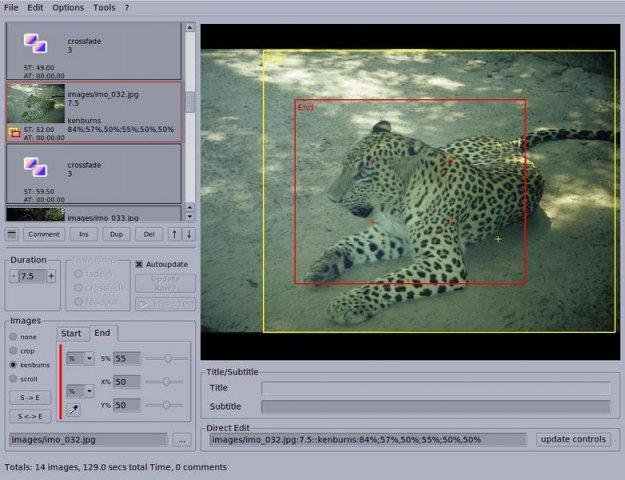Click the Dup button
Viewport: 625px width, 480px height.
117,234
